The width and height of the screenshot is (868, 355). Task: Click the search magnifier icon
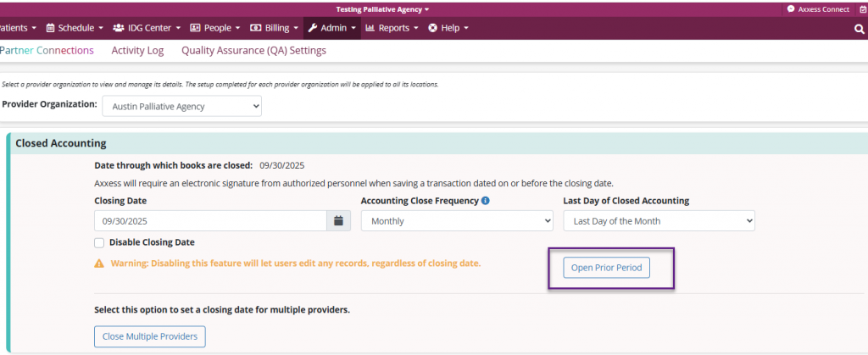(x=859, y=28)
